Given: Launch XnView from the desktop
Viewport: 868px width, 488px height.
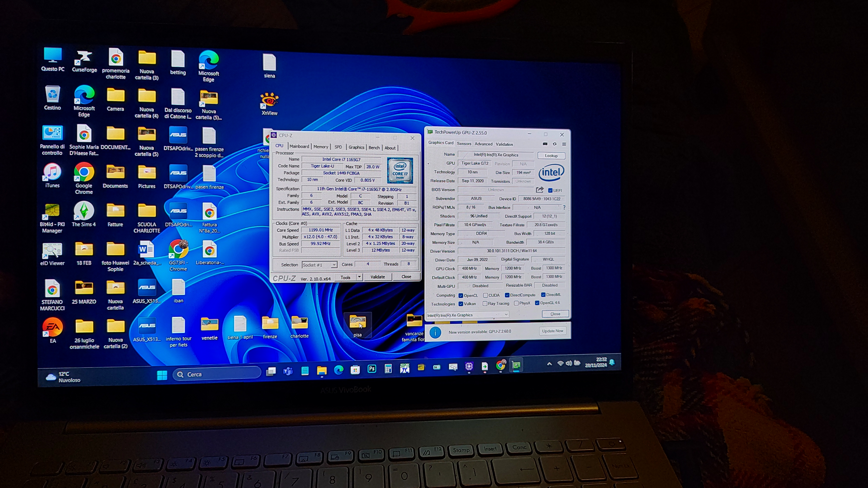Looking at the screenshot, I should tap(269, 104).
